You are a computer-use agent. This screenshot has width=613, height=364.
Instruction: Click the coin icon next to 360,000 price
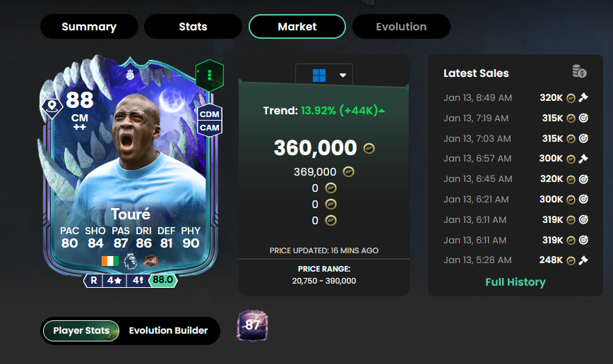[369, 148]
